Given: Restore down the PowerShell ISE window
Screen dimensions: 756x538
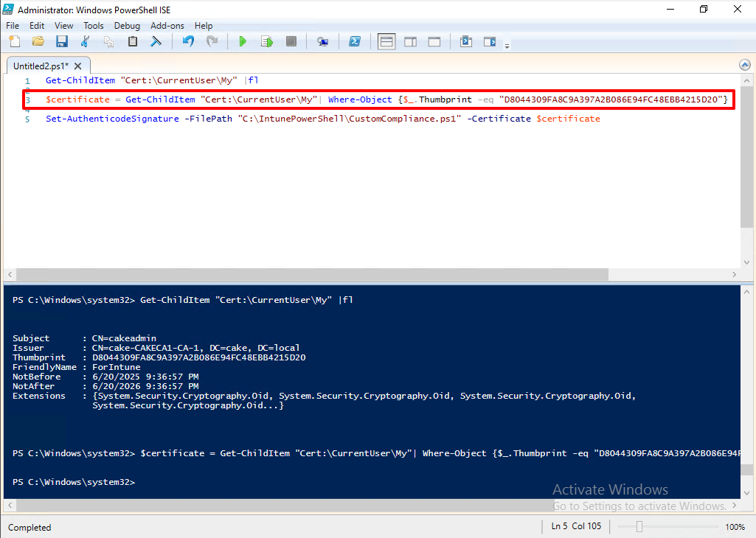Looking at the screenshot, I should coord(704,9).
